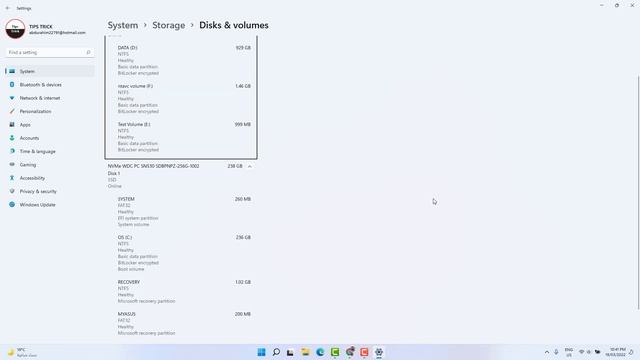Collapse the NVMe WDC PC SN530 disk
The height and width of the screenshot is (360, 640).
click(249, 166)
